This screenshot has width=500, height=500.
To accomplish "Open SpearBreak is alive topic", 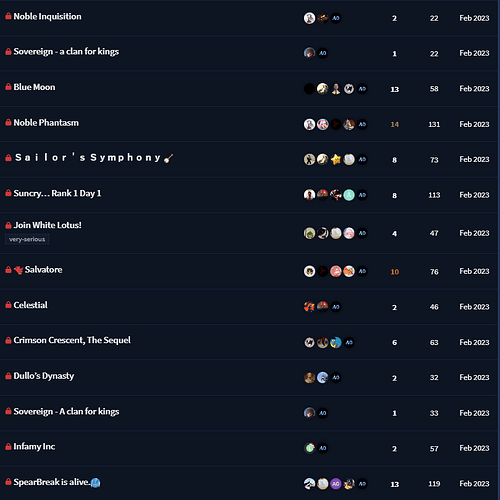I will tap(57, 482).
